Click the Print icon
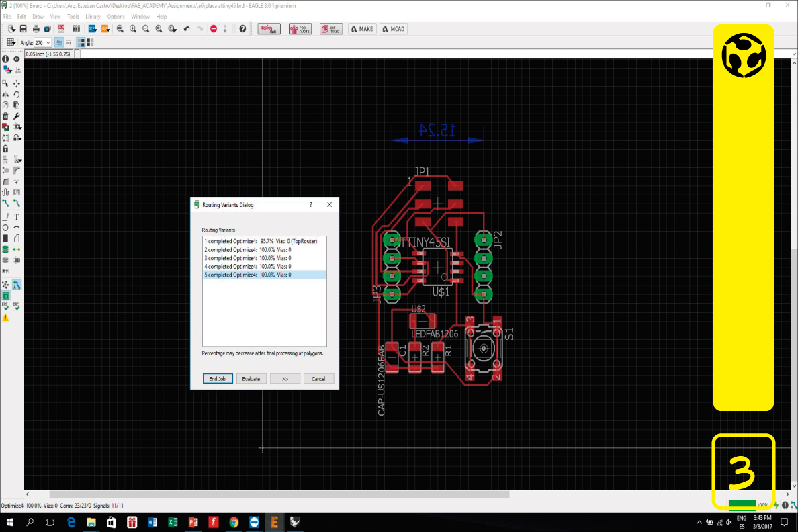 coord(36,29)
